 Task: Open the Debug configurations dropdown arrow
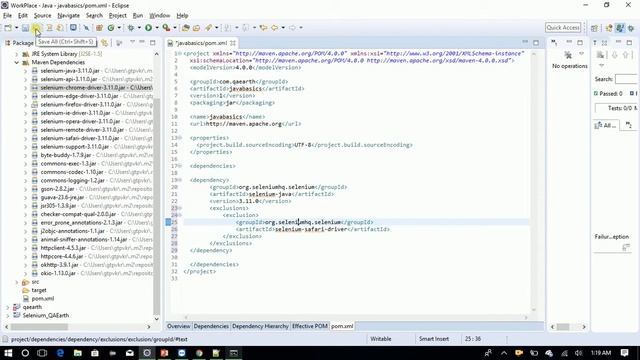[x=139, y=28]
